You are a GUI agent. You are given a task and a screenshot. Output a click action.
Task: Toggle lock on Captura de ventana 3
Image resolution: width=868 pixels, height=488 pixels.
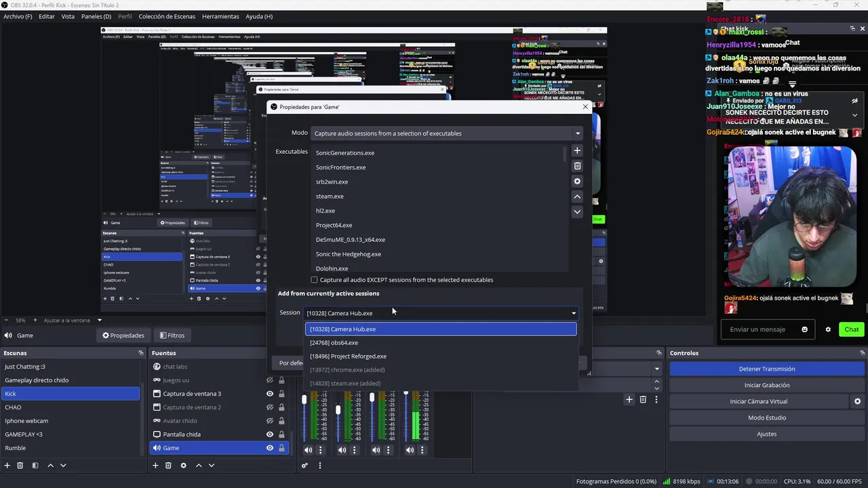(281, 394)
